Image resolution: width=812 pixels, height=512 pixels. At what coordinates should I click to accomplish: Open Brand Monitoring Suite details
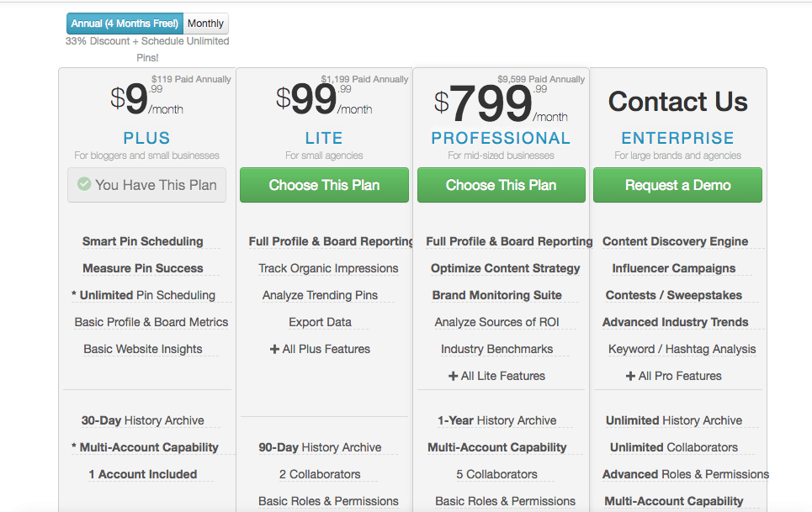coord(496,295)
